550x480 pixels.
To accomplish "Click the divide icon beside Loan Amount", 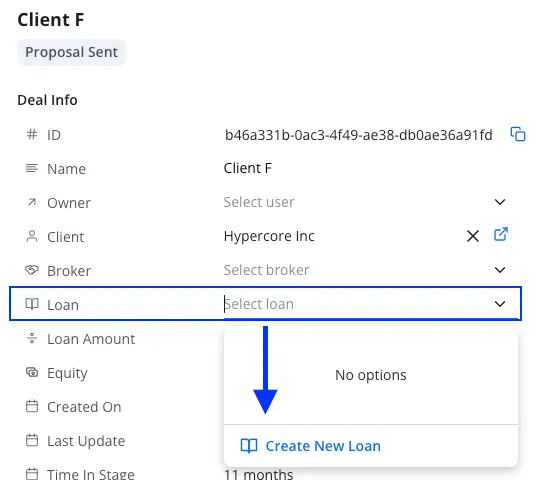I will point(32,338).
